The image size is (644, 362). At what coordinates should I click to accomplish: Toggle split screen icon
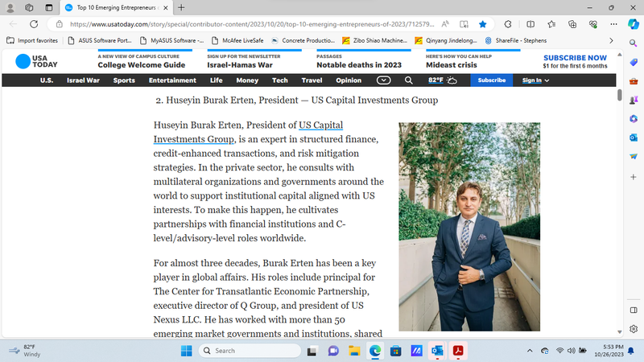[x=530, y=24]
